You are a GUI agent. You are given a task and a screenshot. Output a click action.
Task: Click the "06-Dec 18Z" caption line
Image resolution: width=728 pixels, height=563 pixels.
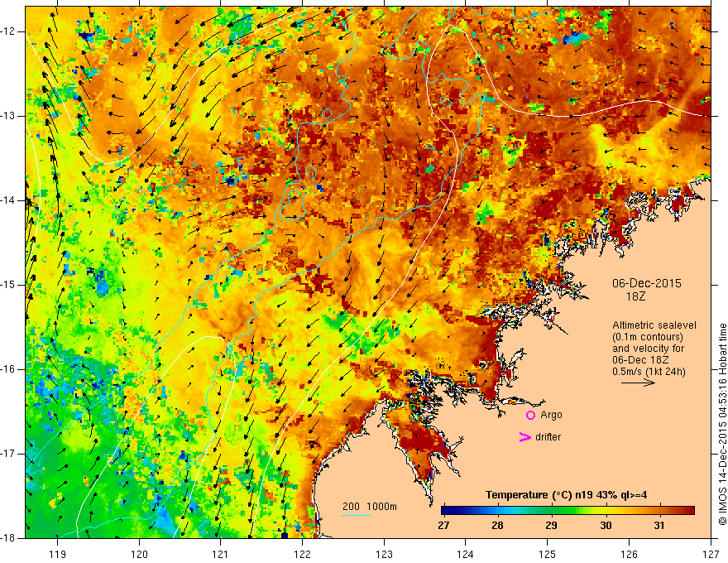(x=640, y=360)
